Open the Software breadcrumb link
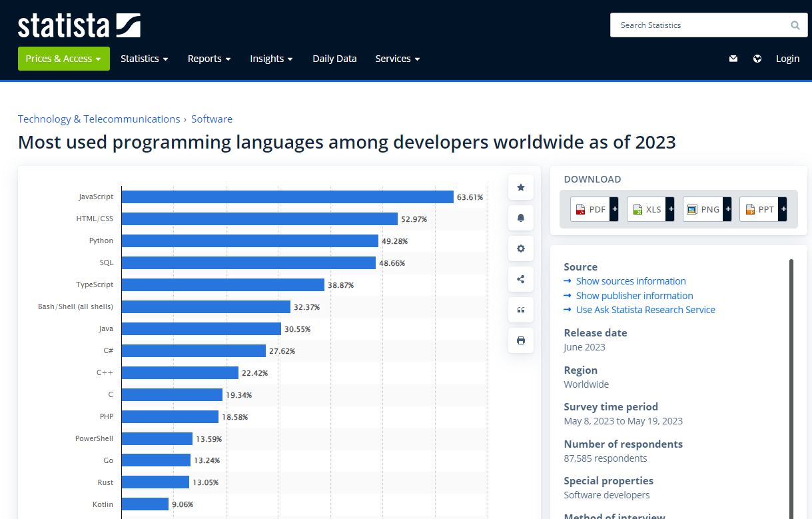The height and width of the screenshot is (519, 812). pos(212,119)
